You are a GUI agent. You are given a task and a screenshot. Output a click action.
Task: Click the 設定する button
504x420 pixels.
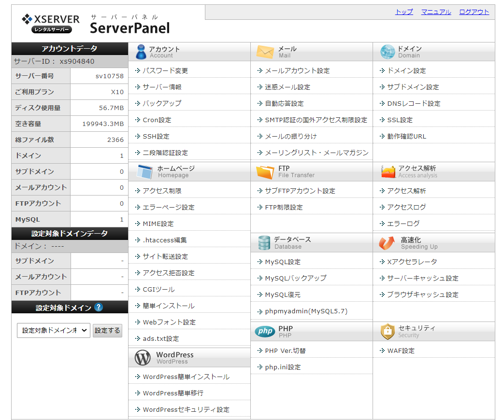click(107, 330)
